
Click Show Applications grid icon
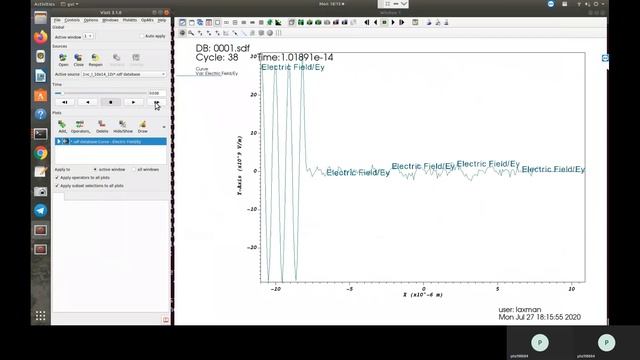40,316
